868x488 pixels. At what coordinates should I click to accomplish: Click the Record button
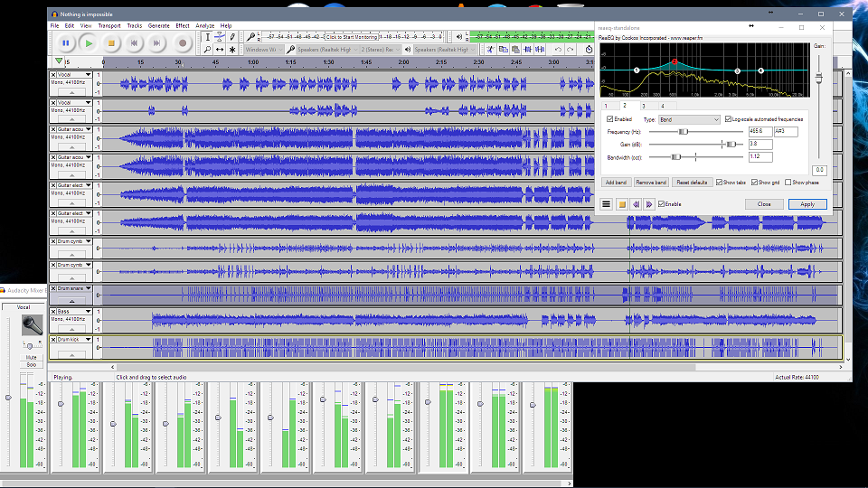click(x=182, y=43)
